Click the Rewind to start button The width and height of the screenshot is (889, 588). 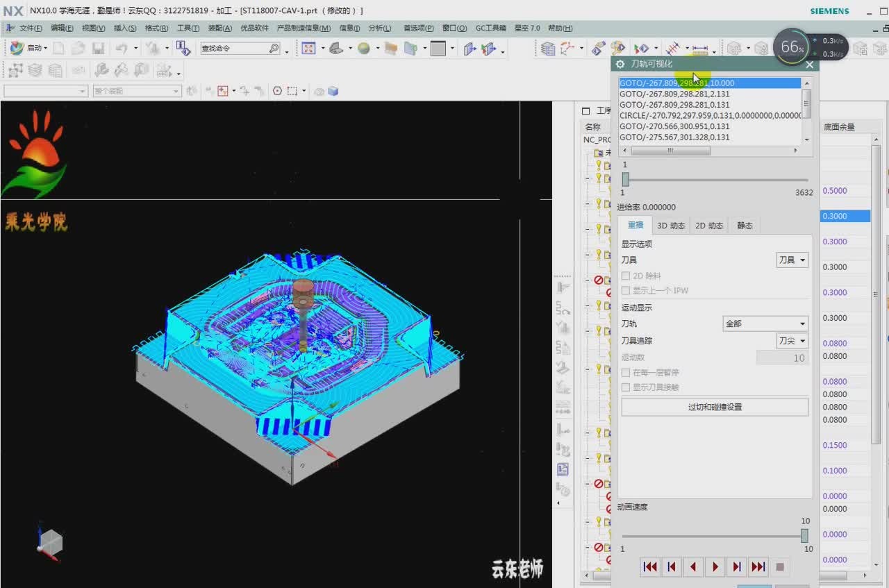pyautogui.click(x=650, y=567)
